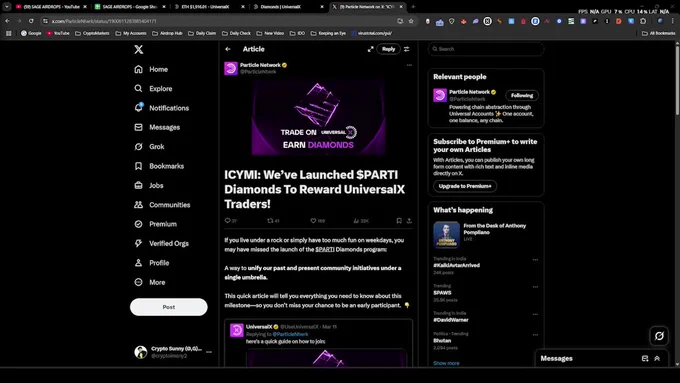Image resolution: width=680 pixels, height=383 pixels.
Task: Open more options for #KalkiAvtarArrived trend
Action: [x=535, y=260]
